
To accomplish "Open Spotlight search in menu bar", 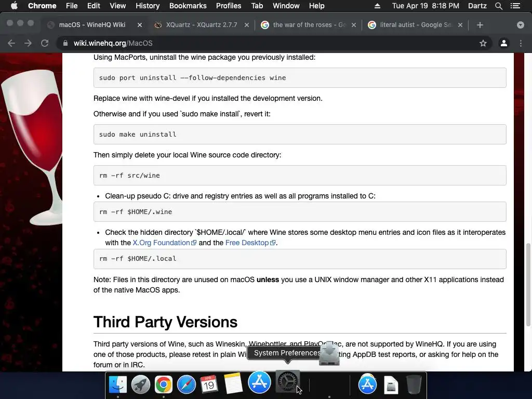I will [498, 6].
